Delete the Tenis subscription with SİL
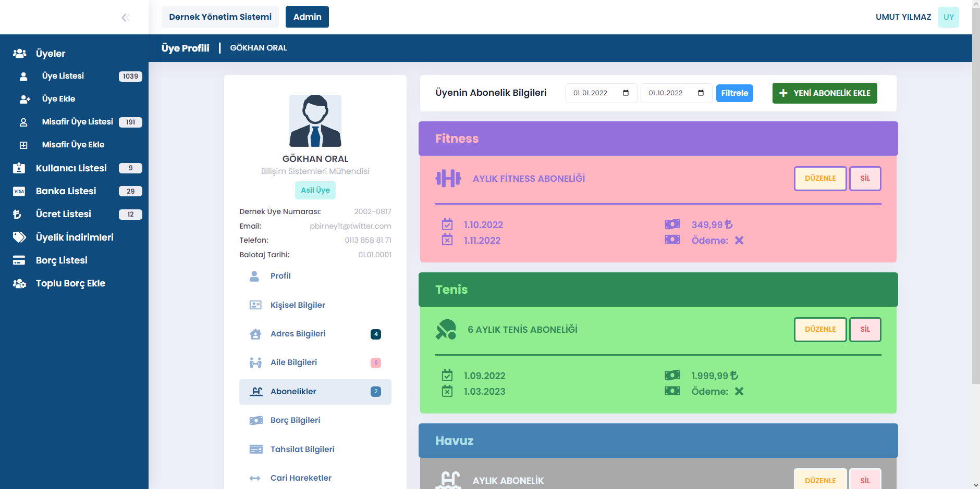 (x=865, y=330)
